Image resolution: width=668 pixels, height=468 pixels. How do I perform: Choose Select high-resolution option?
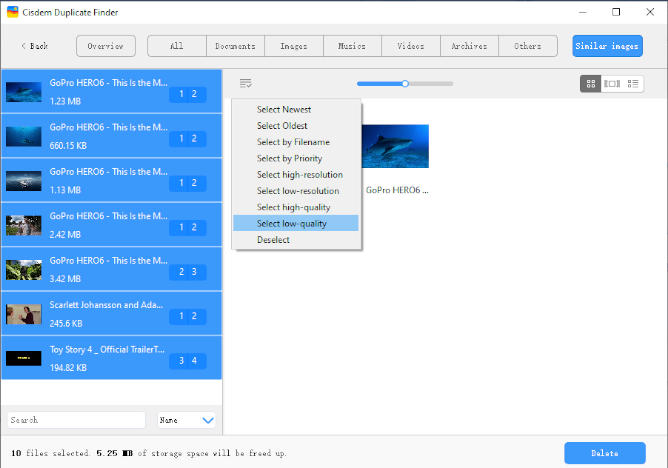click(x=296, y=175)
